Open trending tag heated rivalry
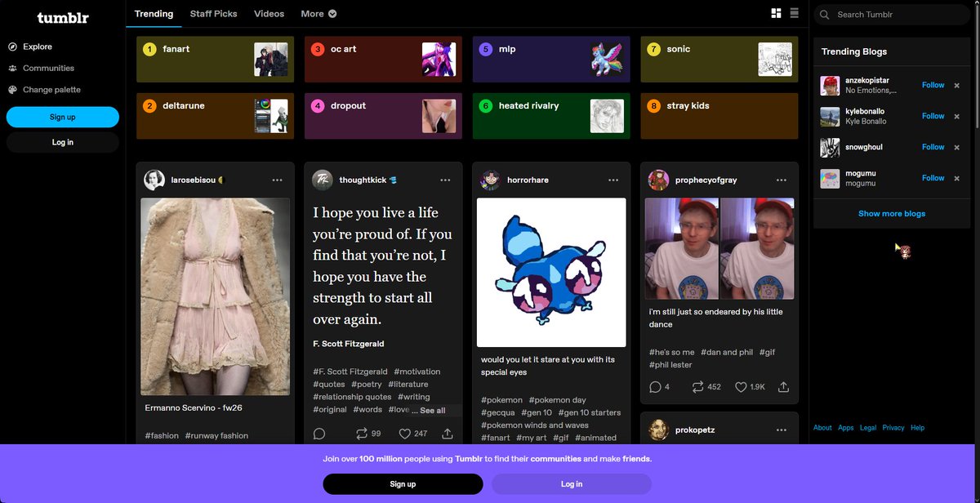The image size is (980, 503). (551, 116)
